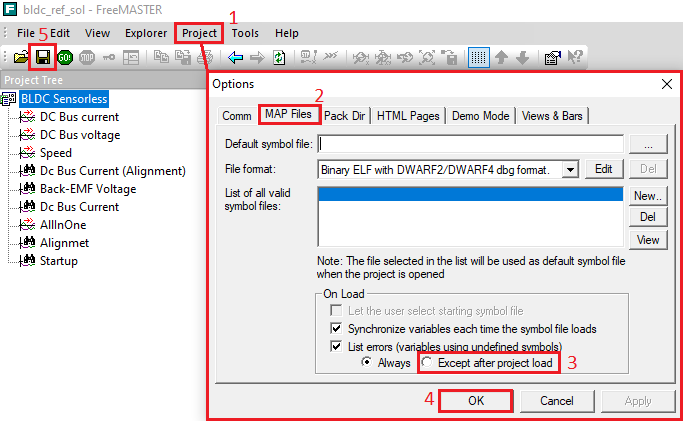Open the Edit menu
This screenshot has width=683, height=421.
point(60,33)
